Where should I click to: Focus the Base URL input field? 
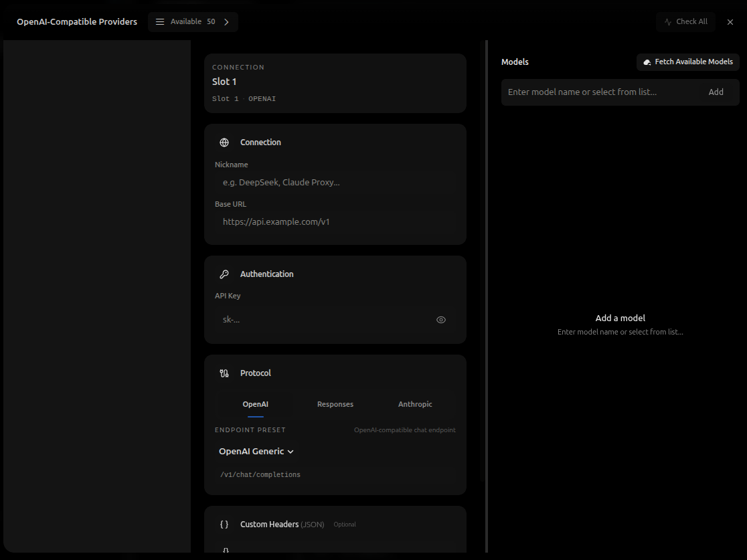335,222
